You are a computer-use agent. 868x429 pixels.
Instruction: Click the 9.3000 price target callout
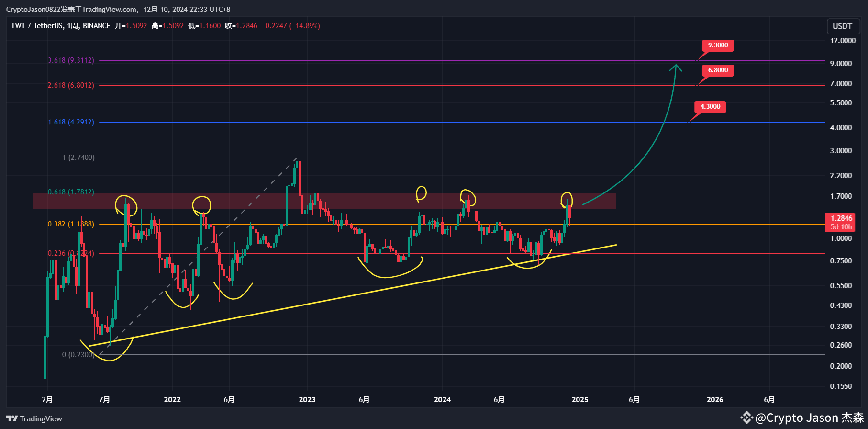point(718,45)
